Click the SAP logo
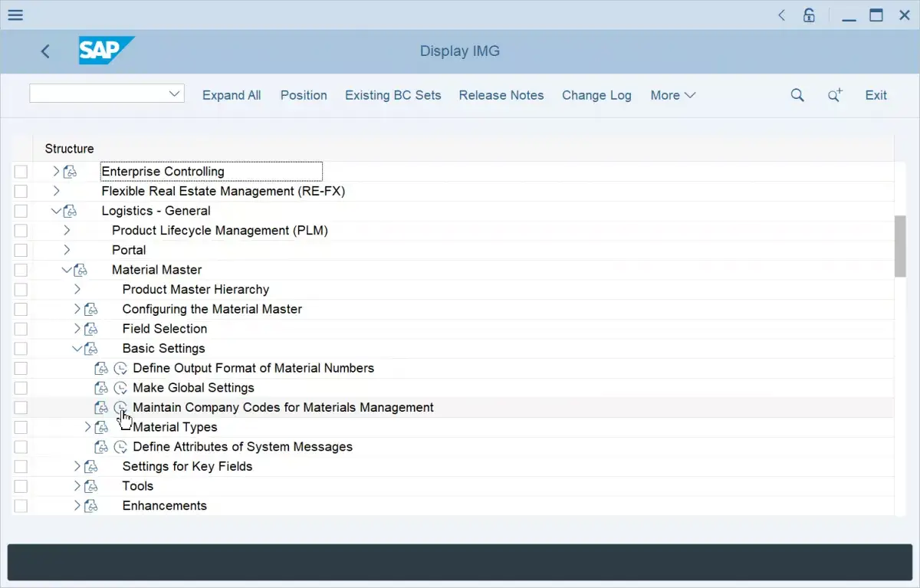The image size is (920, 588). tap(107, 51)
